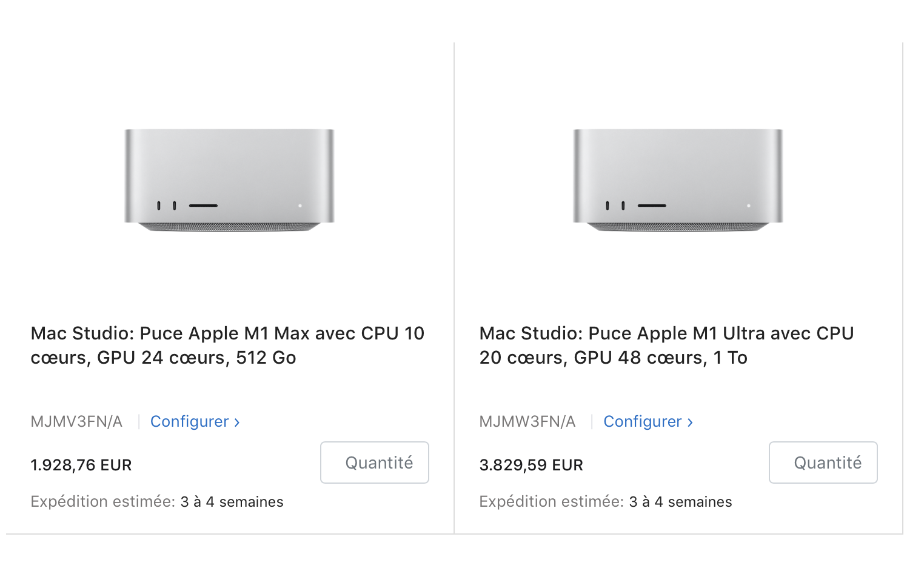This screenshot has height=571, width=924.
Task: Click the shipping estimate under the M1 Max
Action: point(157,502)
